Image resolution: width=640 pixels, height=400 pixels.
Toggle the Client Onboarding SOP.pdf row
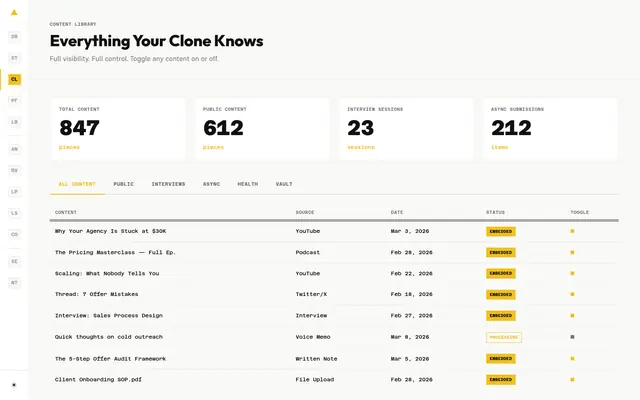coord(572,380)
